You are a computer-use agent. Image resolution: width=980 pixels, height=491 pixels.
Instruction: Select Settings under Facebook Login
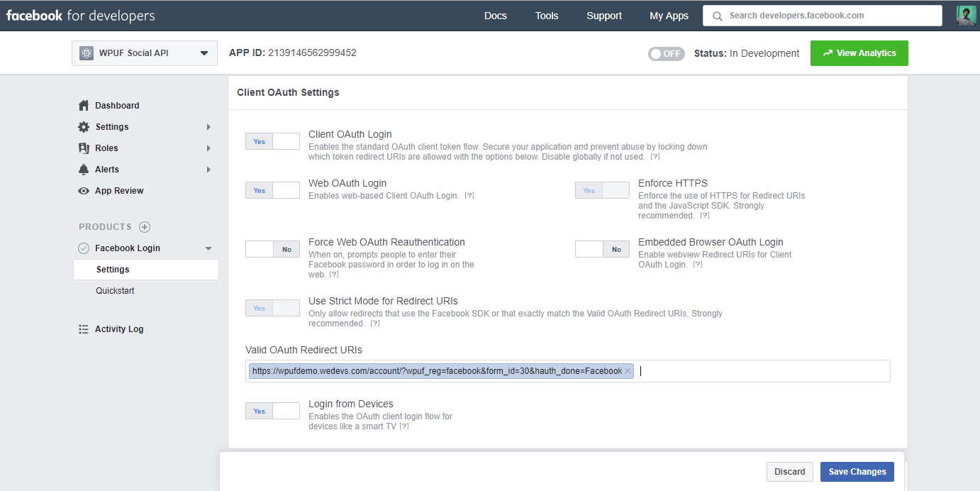[146, 270]
